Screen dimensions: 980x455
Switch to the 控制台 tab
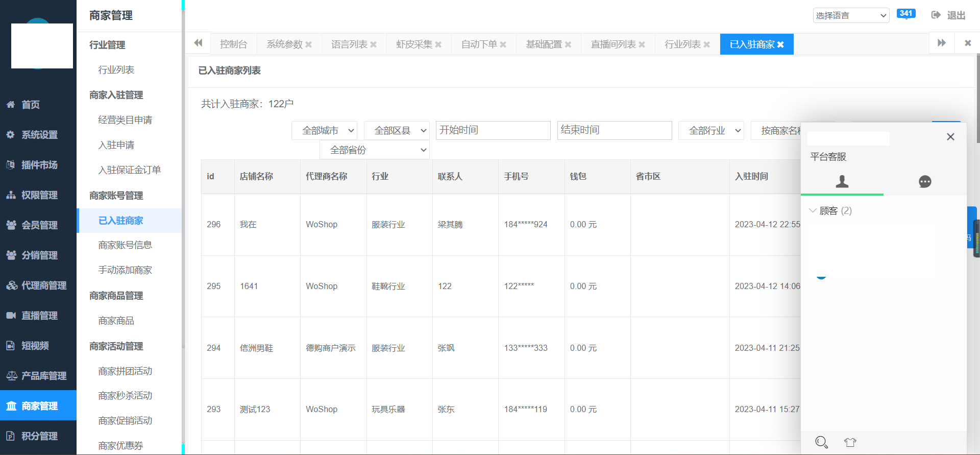(233, 44)
